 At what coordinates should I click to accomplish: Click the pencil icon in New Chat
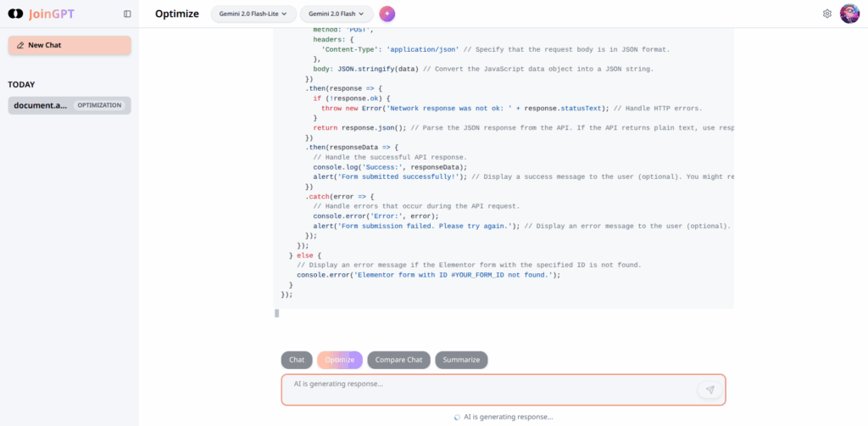point(20,45)
